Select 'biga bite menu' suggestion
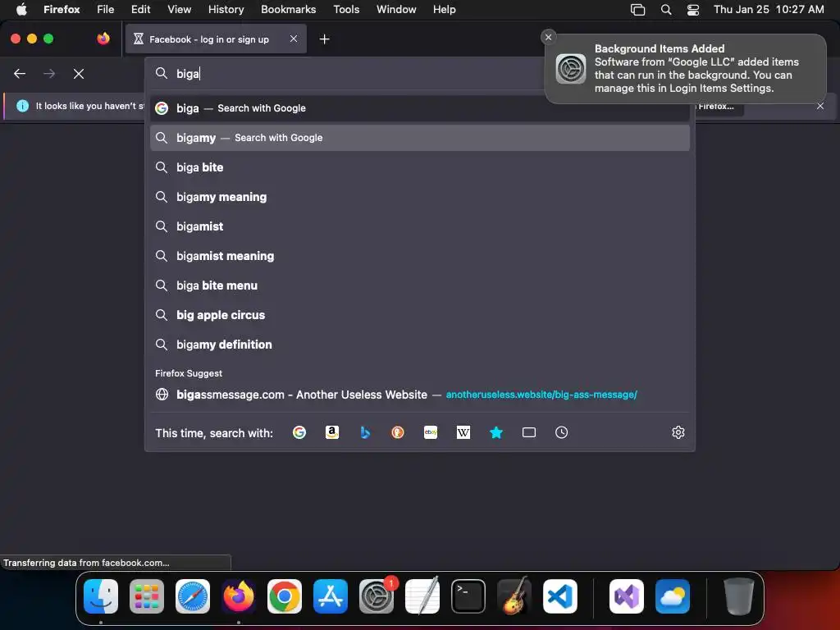The image size is (840, 630). pos(420,285)
